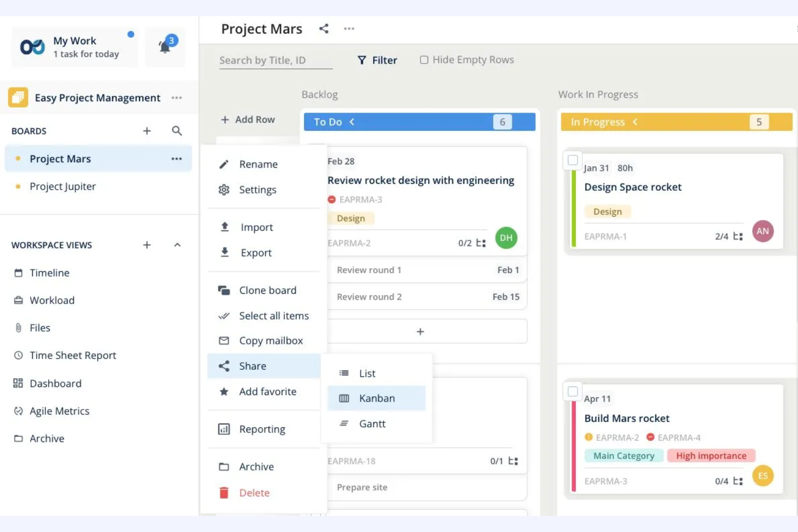Collapse the To Do column
Image resolution: width=798 pixels, height=532 pixels.
tap(352, 122)
